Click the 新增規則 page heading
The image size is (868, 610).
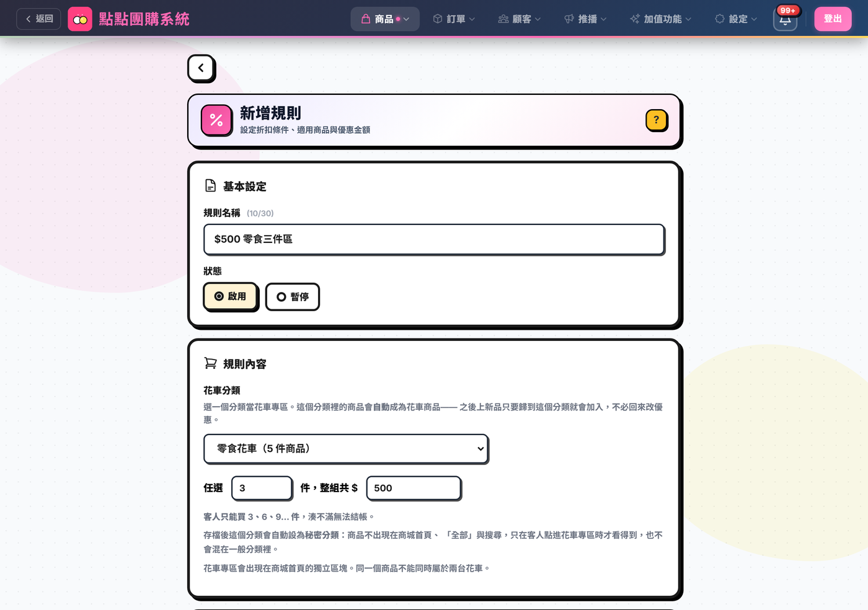pos(270,113)
